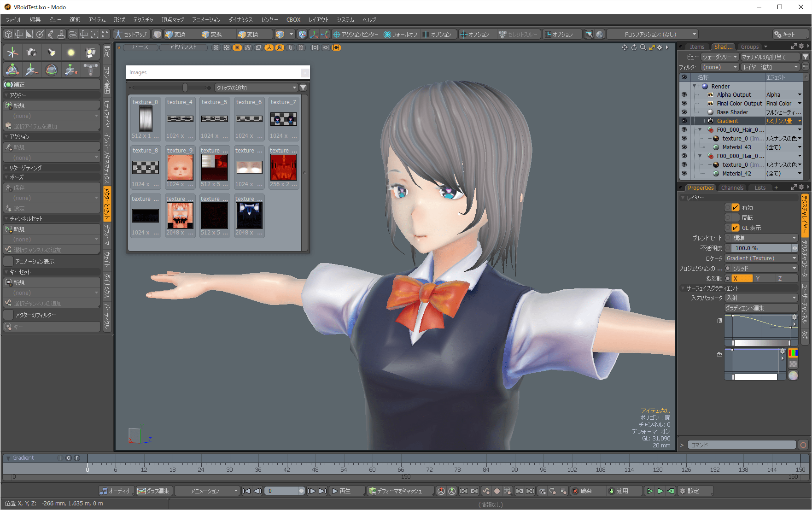
Task: Open the ブレンドモード 標準 dropdown
Action: (765, 238)
